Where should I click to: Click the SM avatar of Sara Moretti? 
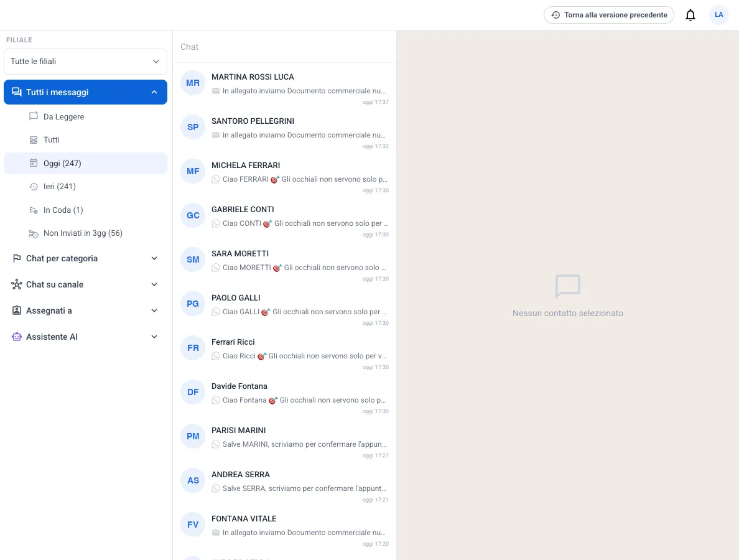(x=193, y=259)
